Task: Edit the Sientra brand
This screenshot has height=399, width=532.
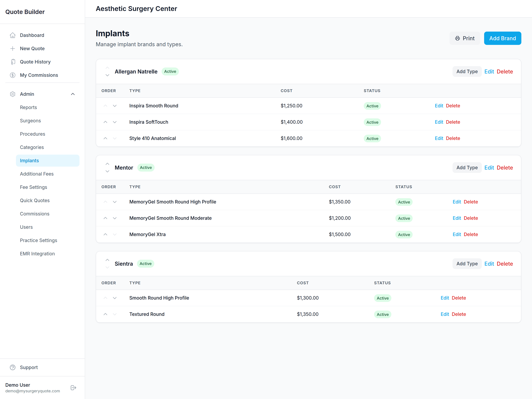Action: click(x=489, y=264)
